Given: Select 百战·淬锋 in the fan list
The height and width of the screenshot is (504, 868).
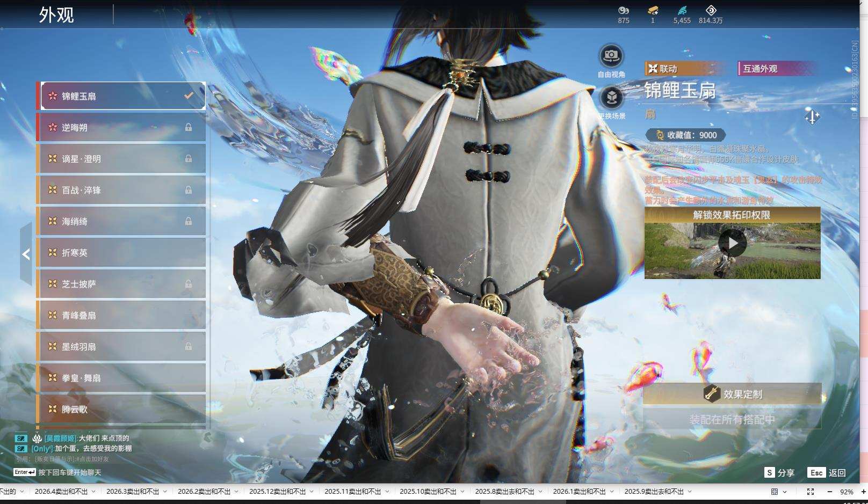Looking at the screenshot, I should [121, 190].
